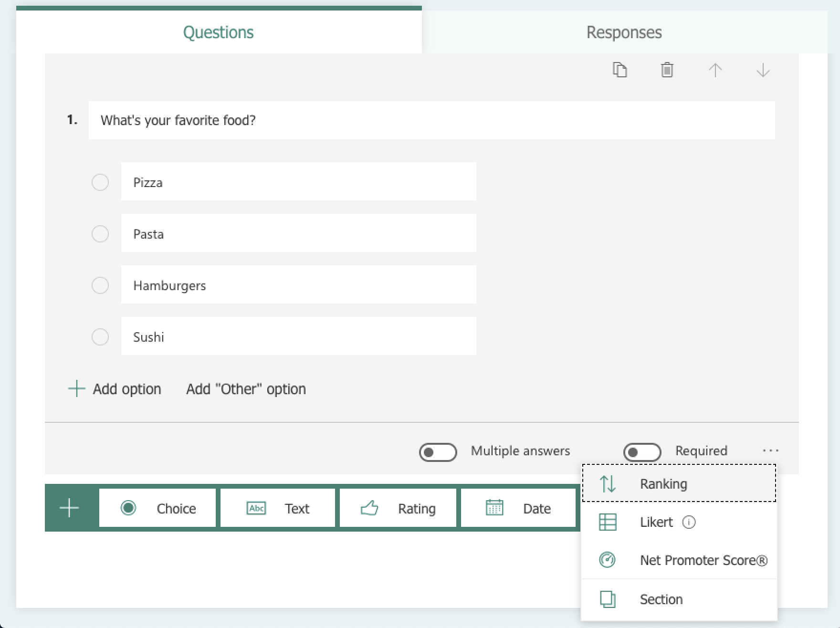Image resolution: width=840 pixels, height=628 pixels.
Task: Select the Pizza radio button
Action: pyautogui.click(x=100, y=182)
